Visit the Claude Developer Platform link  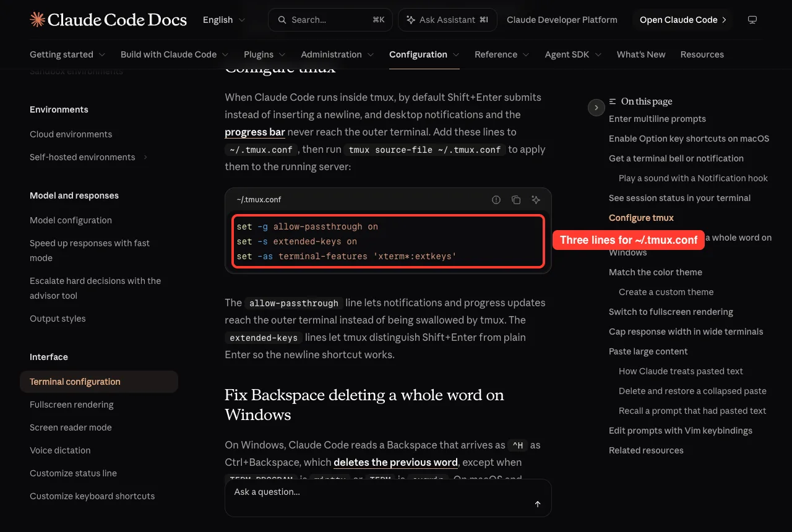(x=562, y=20)
